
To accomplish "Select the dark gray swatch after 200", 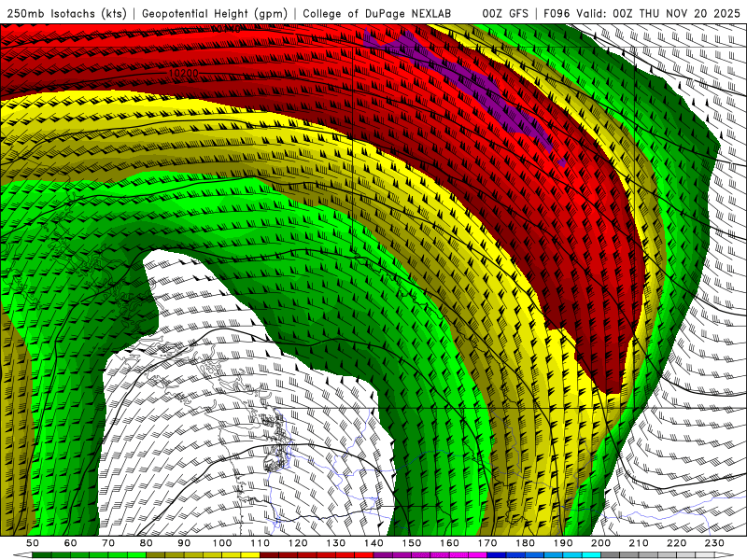I will [611, 555].
